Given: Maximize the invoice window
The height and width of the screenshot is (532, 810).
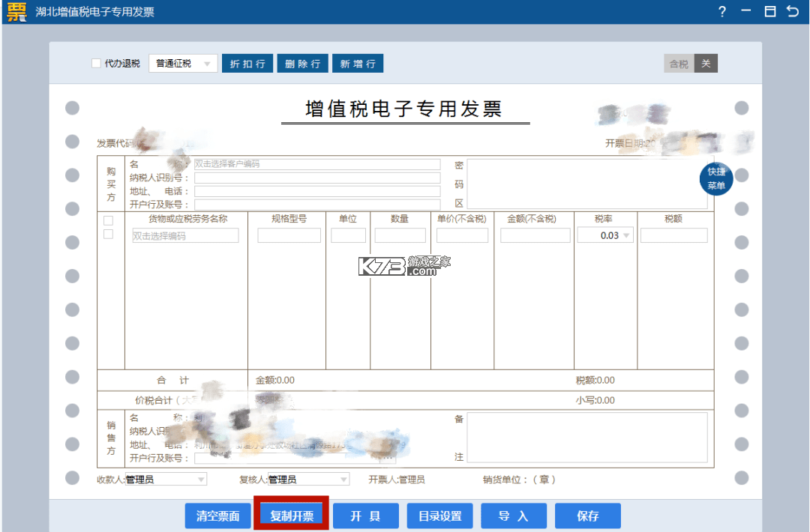Looking at the screenshot, I should 769,11.
